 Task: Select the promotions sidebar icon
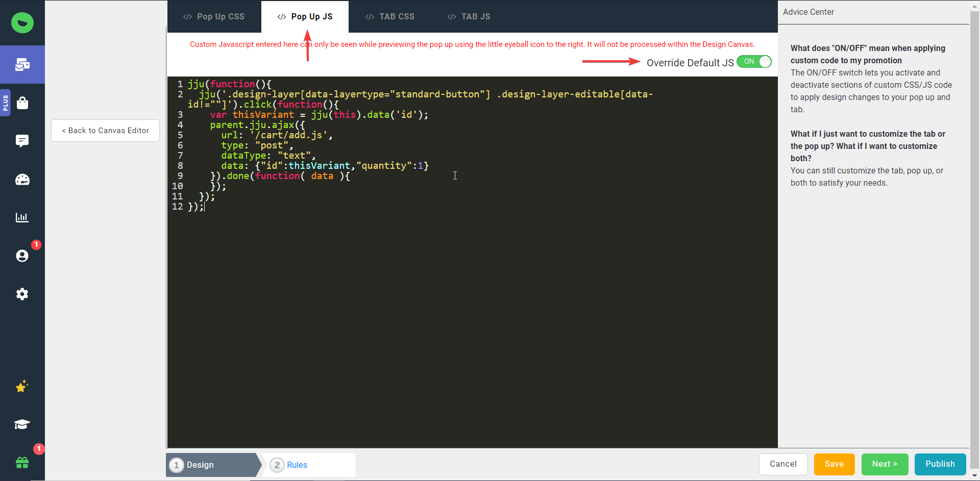point(22,64)
